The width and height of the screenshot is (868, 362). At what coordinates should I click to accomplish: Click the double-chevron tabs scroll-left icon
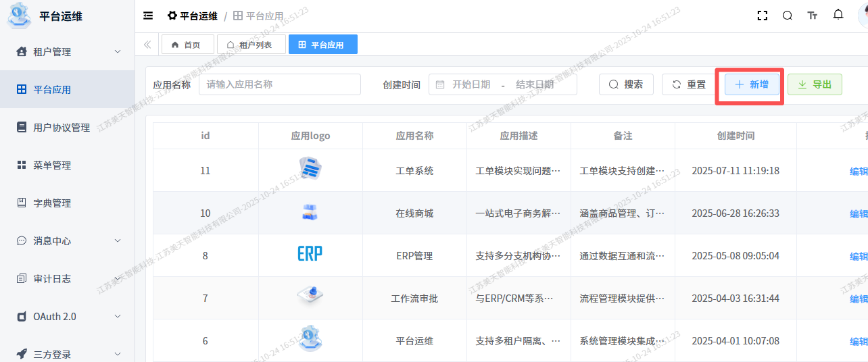pyautogui.click(x=147, y=45)
